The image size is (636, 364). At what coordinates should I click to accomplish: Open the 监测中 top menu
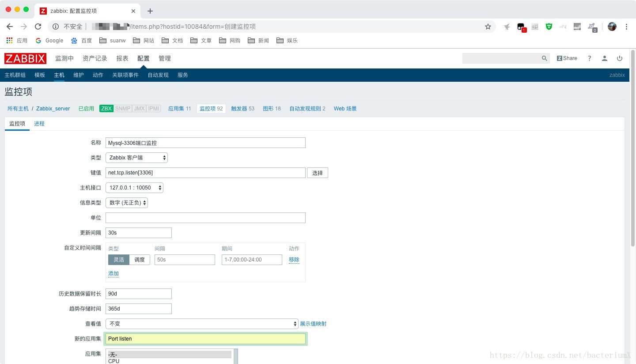coord(64,58)
